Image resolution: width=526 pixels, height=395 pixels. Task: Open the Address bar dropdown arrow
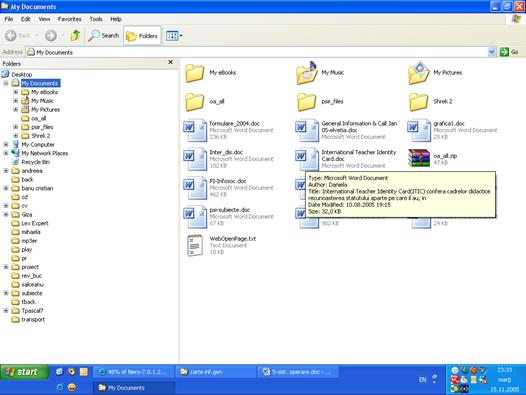pos(491,52)
